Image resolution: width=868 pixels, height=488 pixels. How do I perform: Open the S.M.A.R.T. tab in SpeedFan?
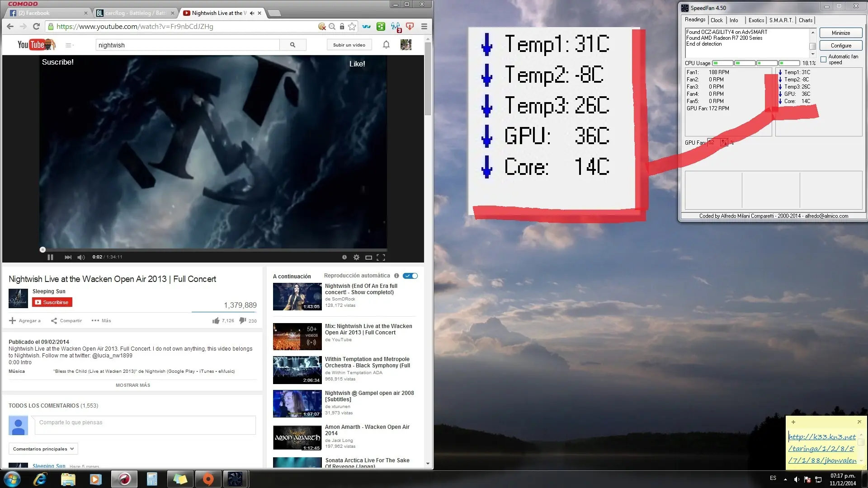tap(781, 20)
